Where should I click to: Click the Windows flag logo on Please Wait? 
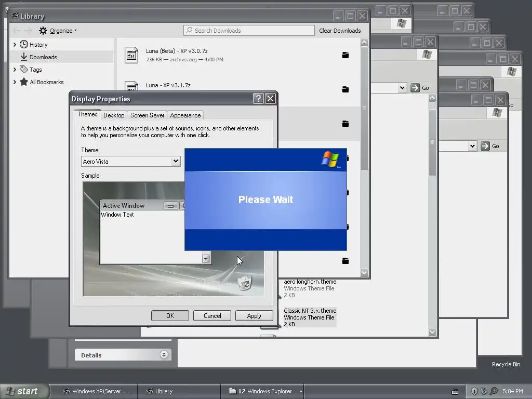click(330, 159)
